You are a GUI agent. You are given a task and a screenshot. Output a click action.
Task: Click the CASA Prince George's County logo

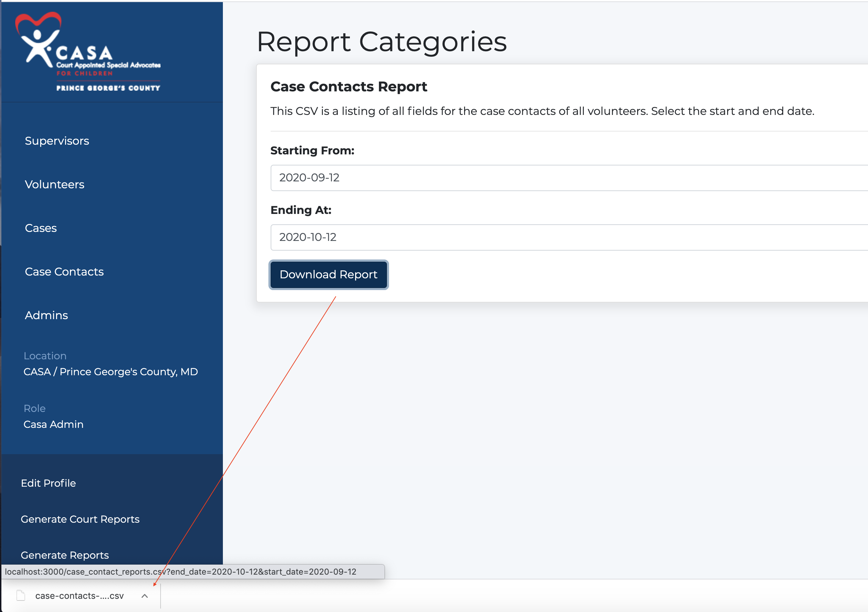click(88, 52)
